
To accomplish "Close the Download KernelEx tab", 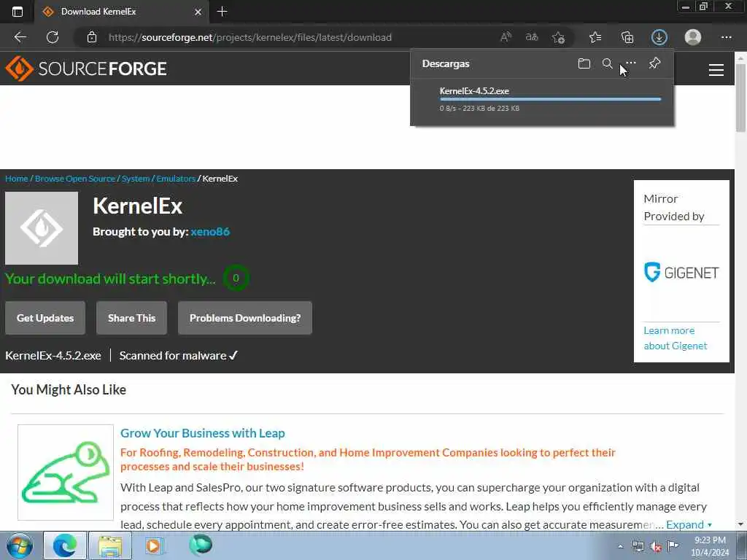I will click(x=198, y=12).
